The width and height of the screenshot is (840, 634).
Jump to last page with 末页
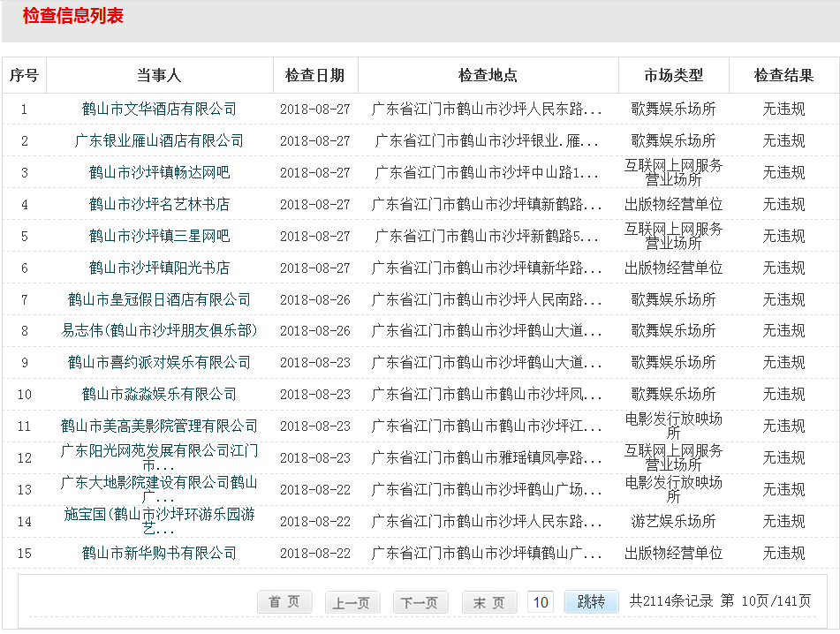point(488,602)
